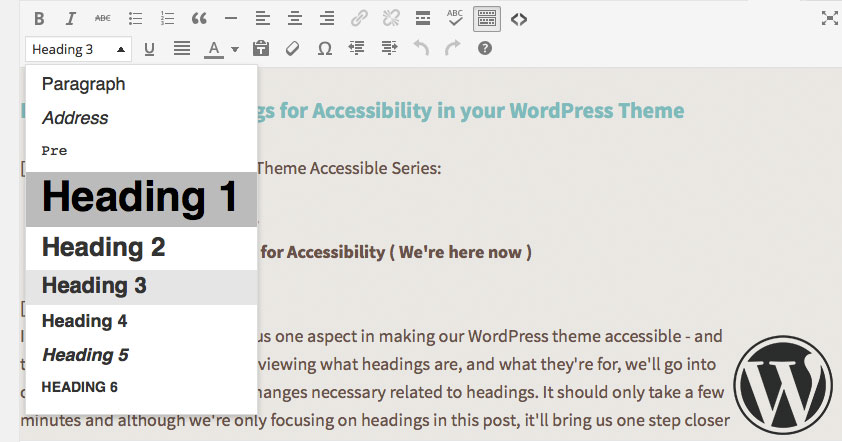Redo the last change
Image resolution: width=842 pixels, height=442 pixels.
point(453,48)
